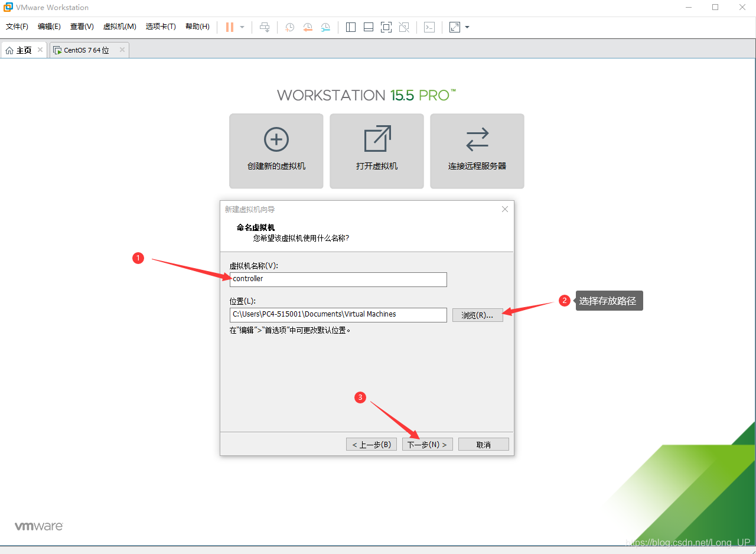Open the stretch display dropdown arrow

coord(467,27)
